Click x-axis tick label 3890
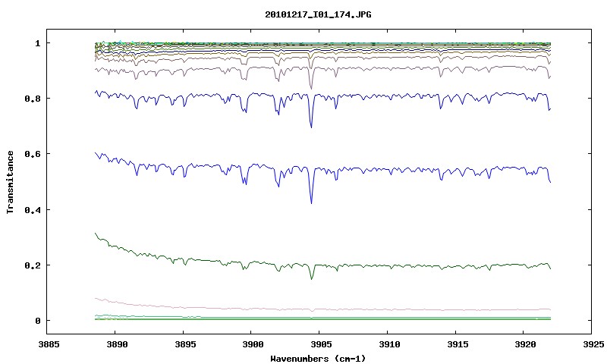 point(117,344)
